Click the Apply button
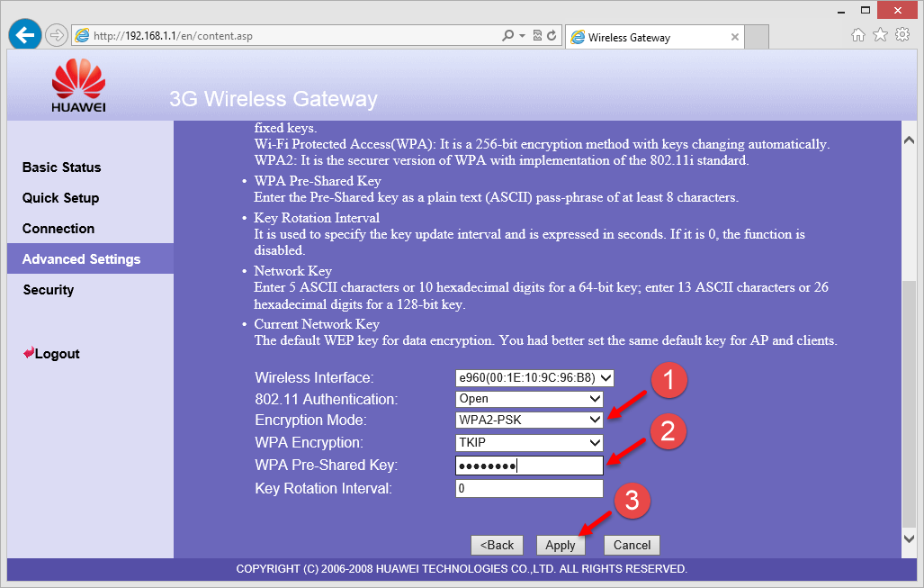Viewport: 924px width, 588px height. pos(561,546)
